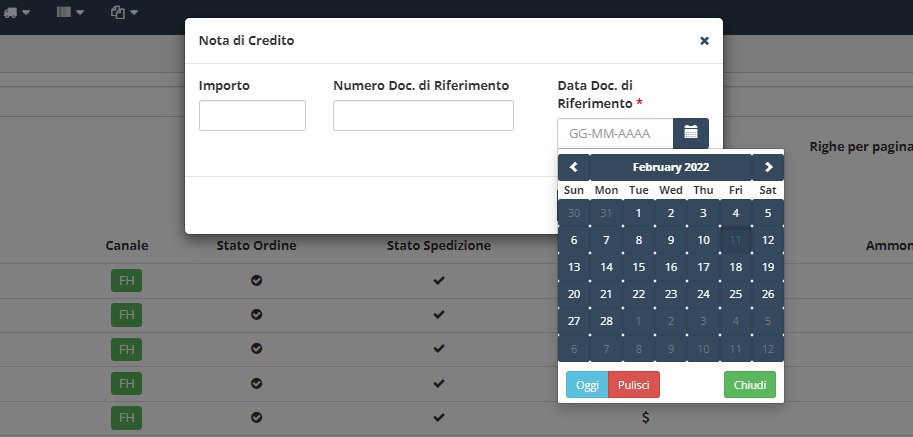Open the truck shipping menu icon
The width and height of the screenshot is (913, 437).
tap(16, 12)
